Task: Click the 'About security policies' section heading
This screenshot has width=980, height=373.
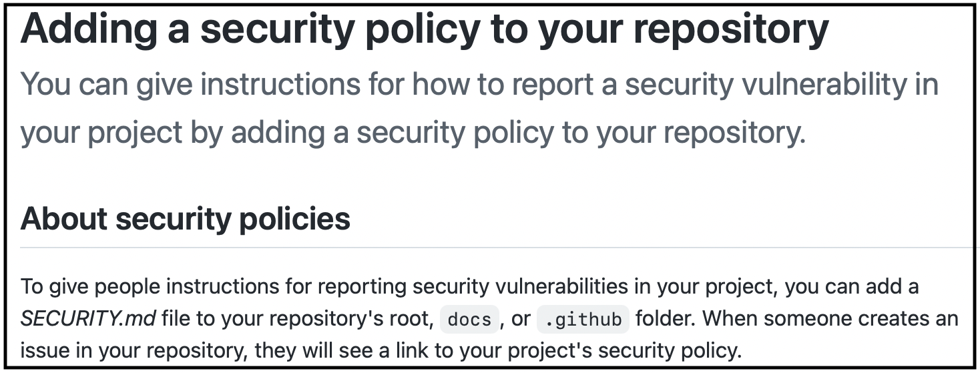Action: pyautogui.click(x=186, y=219)
